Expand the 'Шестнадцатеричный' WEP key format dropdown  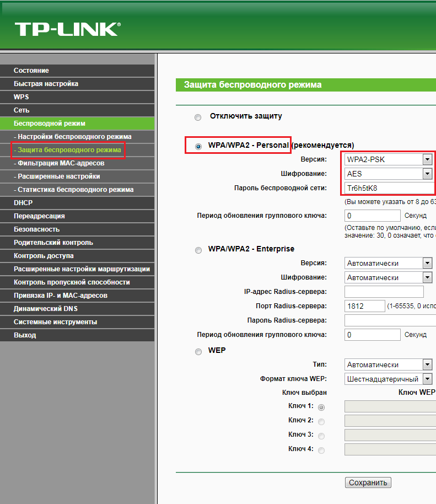click(388, 379)
